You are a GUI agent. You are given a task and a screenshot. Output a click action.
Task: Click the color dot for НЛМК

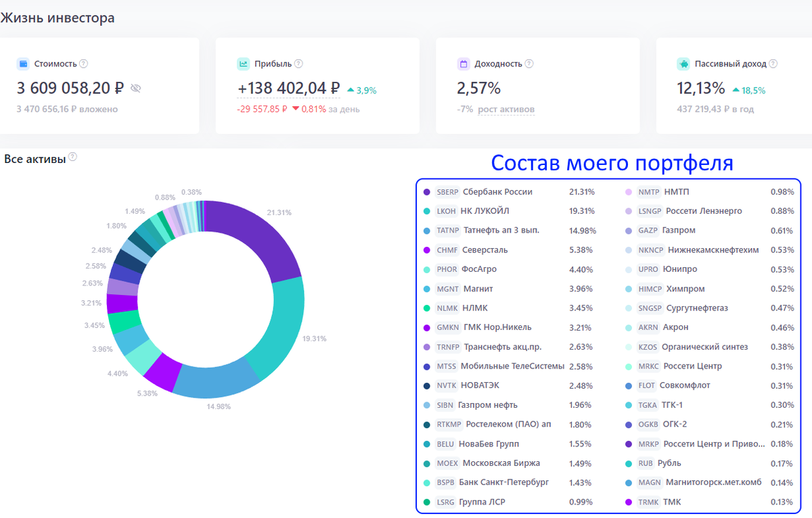426,308
